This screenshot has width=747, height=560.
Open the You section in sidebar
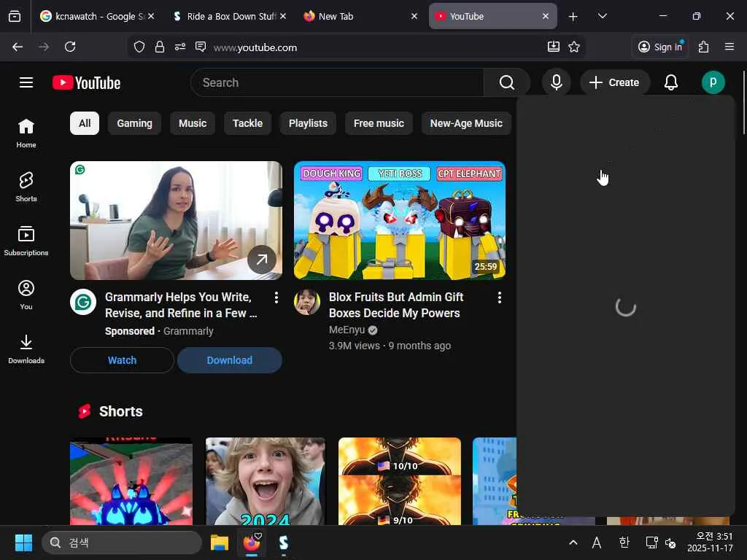(x=26, y=295)
